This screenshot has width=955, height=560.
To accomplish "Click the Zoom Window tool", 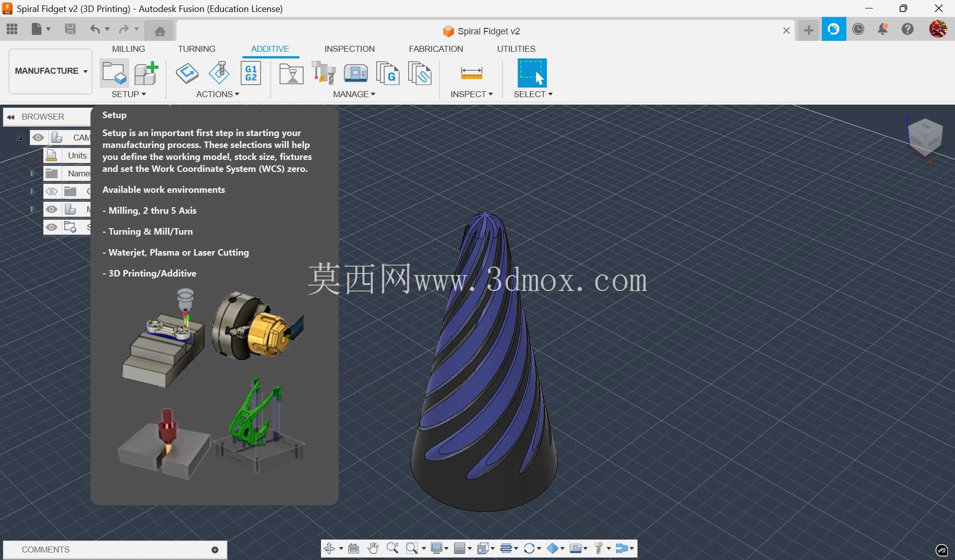I will (x=412, y=549).
